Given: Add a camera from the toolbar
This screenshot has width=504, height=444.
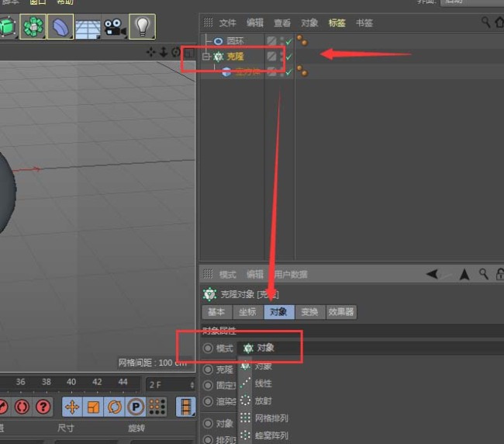Looking at the screenshot, I should point(115,27).
